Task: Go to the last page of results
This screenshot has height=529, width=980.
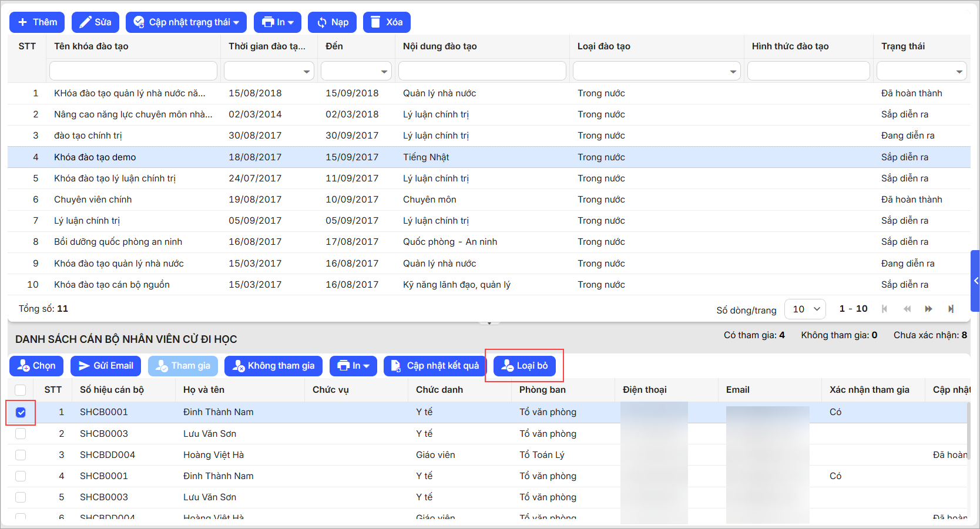Action: (951, 309)
